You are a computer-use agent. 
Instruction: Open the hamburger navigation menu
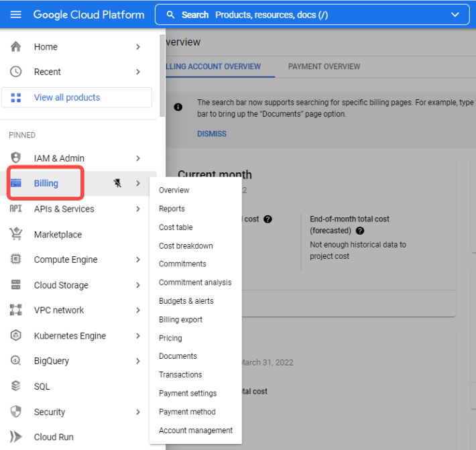pyautogui.click(x=16, y=14)
